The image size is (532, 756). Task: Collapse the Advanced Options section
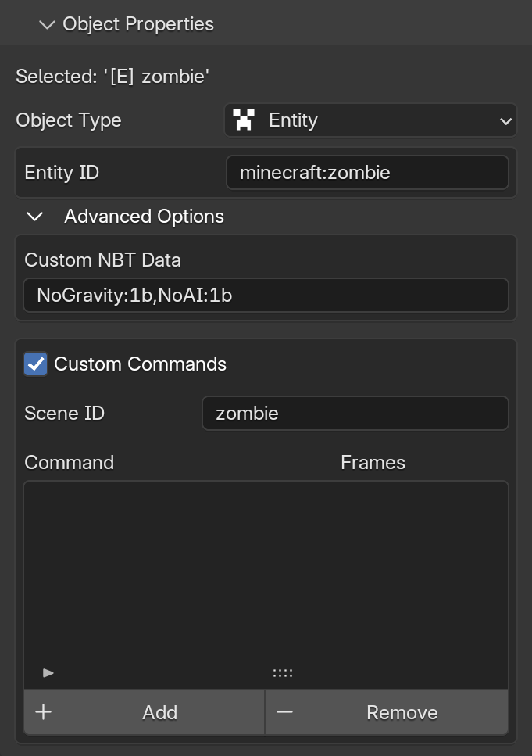(x=35, y=217)
